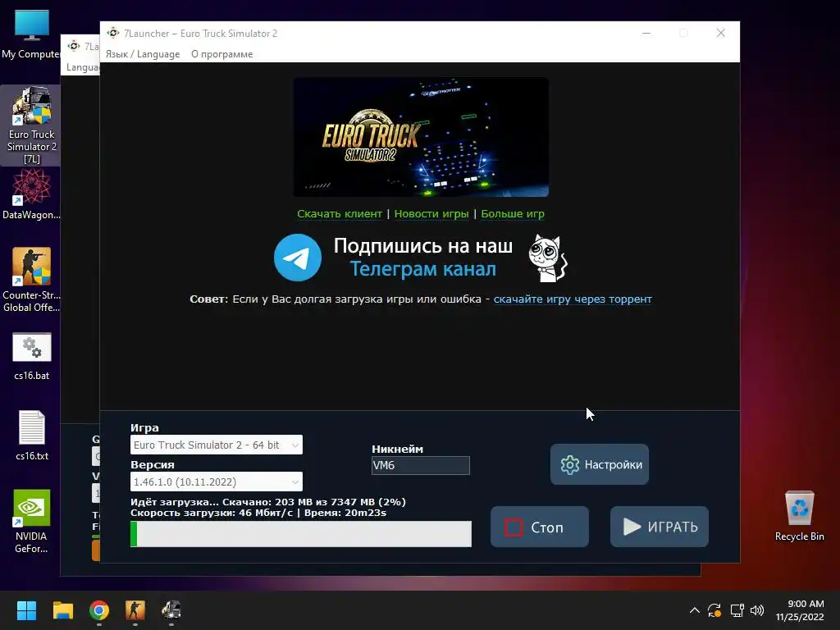Screen dimensions: 840x630
Task: Click the Telegram paper-plane logo
Action: [297, 258]
